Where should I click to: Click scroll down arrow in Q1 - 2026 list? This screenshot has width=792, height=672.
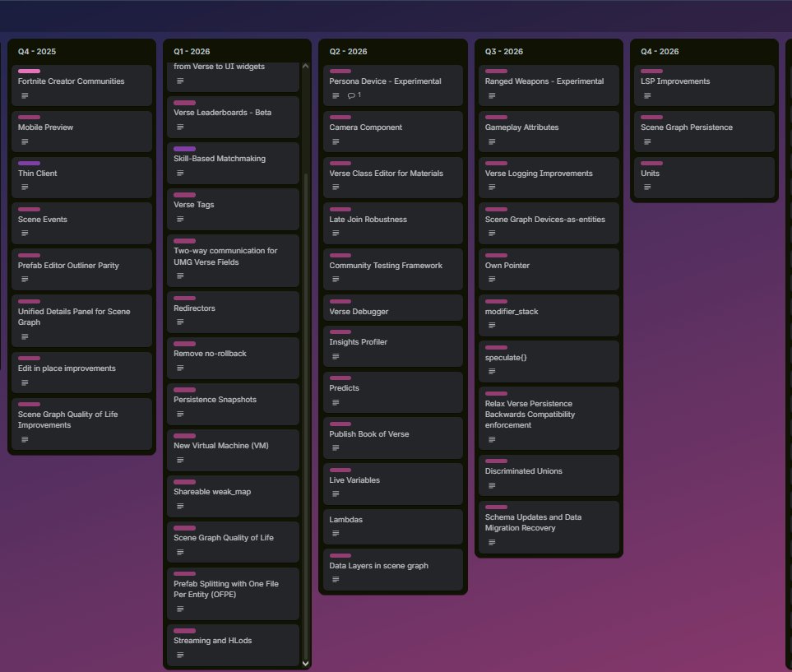[x=305, y=664]
